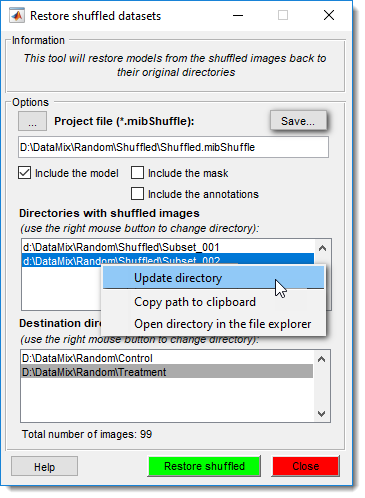
Task: Click the Save... button
Action: pos(298,121)
